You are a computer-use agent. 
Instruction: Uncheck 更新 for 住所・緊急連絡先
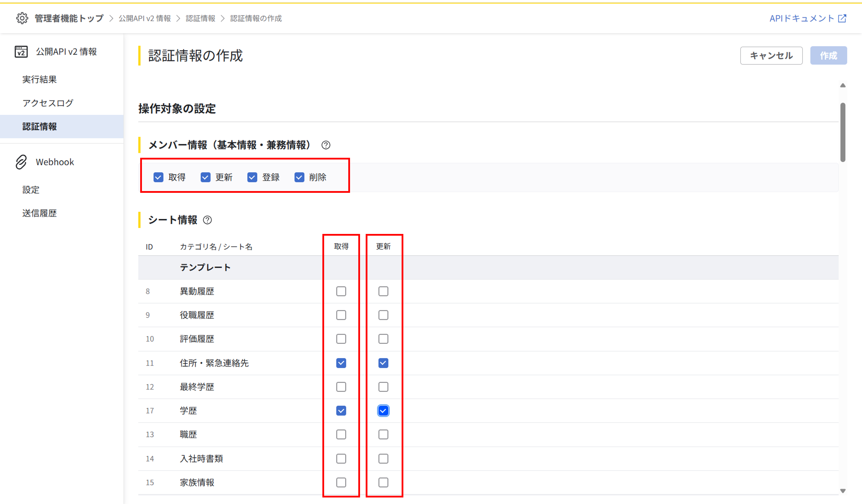pyautogui.click(x=383, y=363)
